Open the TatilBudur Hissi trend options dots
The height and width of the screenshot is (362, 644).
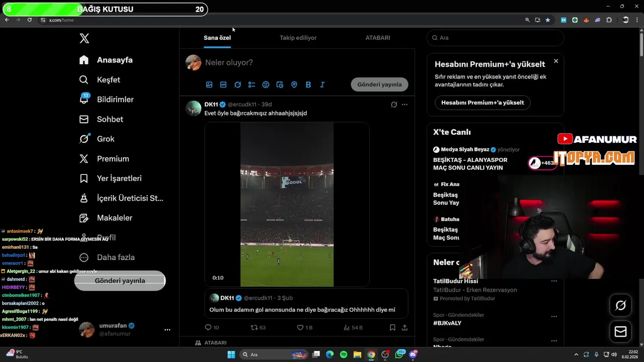[x=554, y=281]
